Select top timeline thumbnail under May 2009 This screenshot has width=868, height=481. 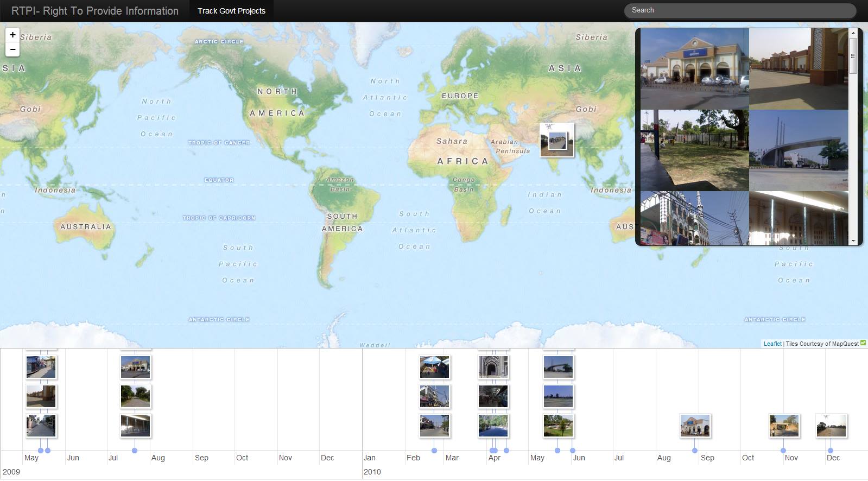pyautogui.click(x=41, y=368)
